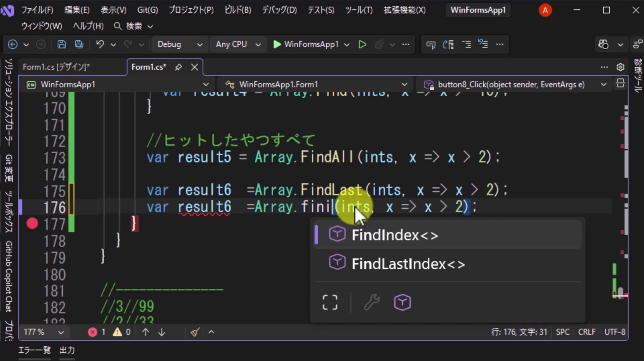Open the Any CPU platform dropdown

coord(238,44)
